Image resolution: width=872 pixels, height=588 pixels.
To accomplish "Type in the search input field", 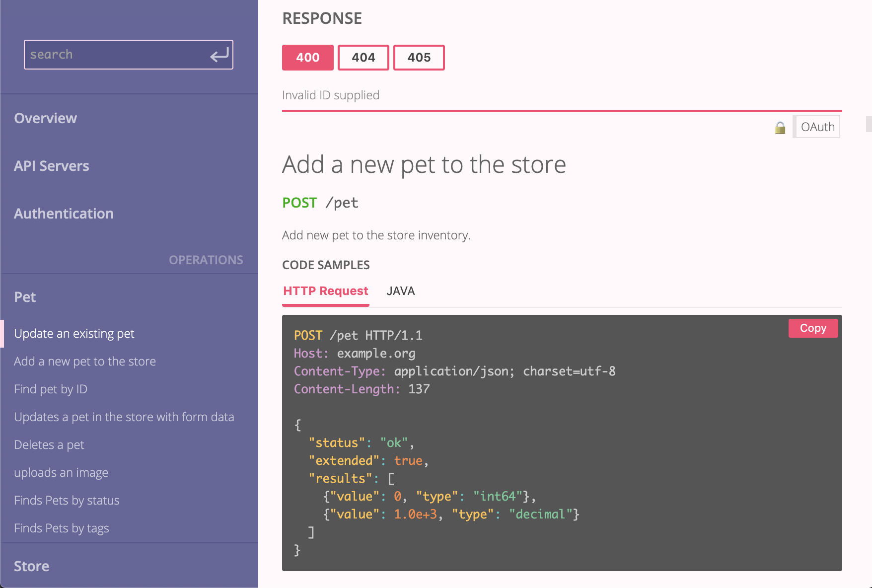I will tap(117, 55).
